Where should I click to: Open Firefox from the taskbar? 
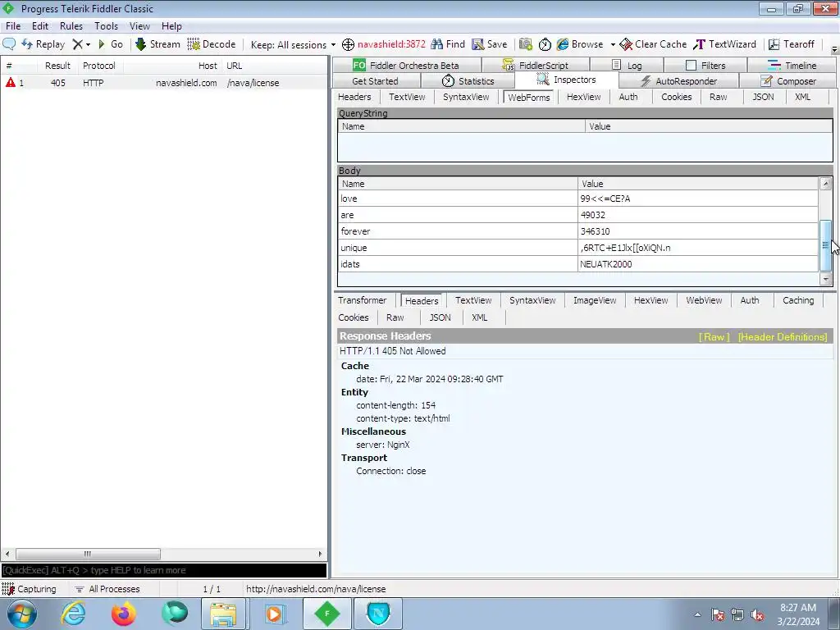coord(123,614)
